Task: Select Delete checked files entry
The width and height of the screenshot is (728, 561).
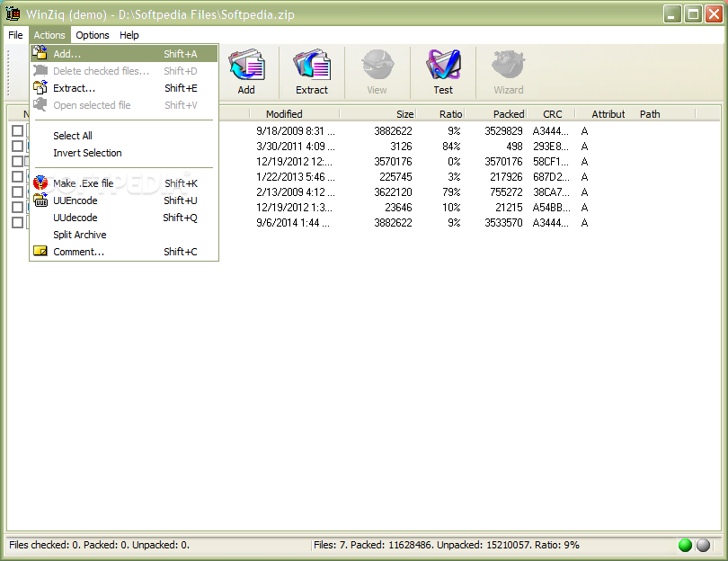Action: click(x=123, y=71)
